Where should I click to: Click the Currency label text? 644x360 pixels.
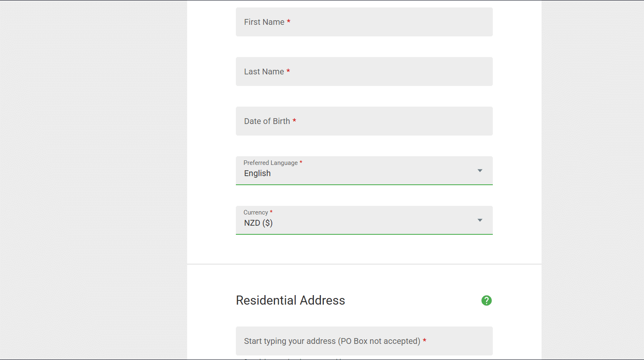[256, 212]
